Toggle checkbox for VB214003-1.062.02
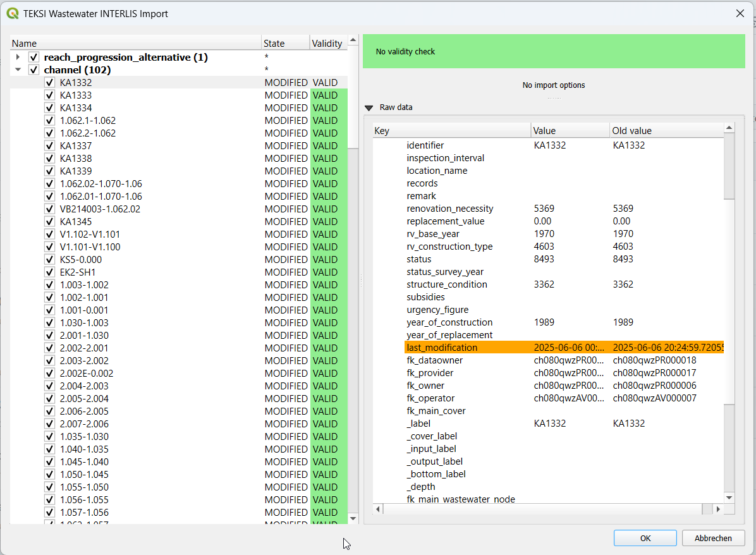Image resolution: width=756 pixels, height=555 pixels. point(49,209)
